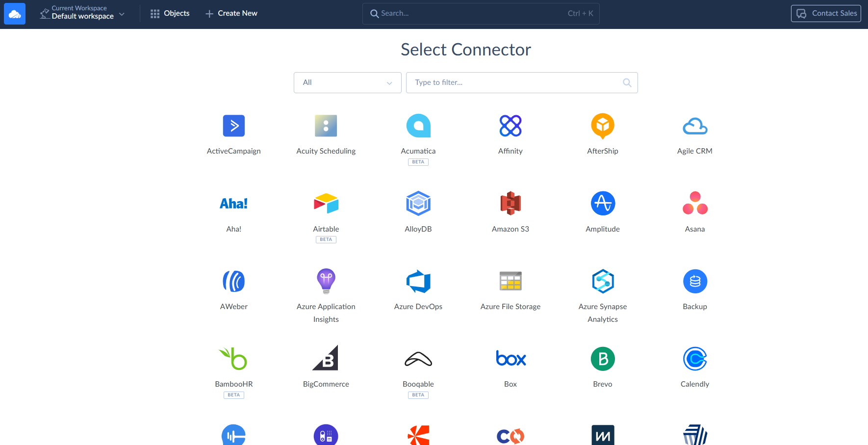Choose the Airtable connector icon
Screen dimensions: 868x445
326,204
